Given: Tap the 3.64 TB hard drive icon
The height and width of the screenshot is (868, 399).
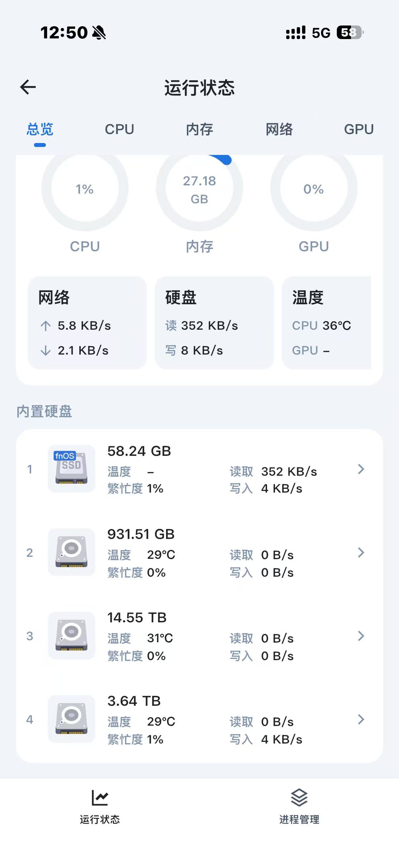Looking at the screenshot, I should [71, 719].
